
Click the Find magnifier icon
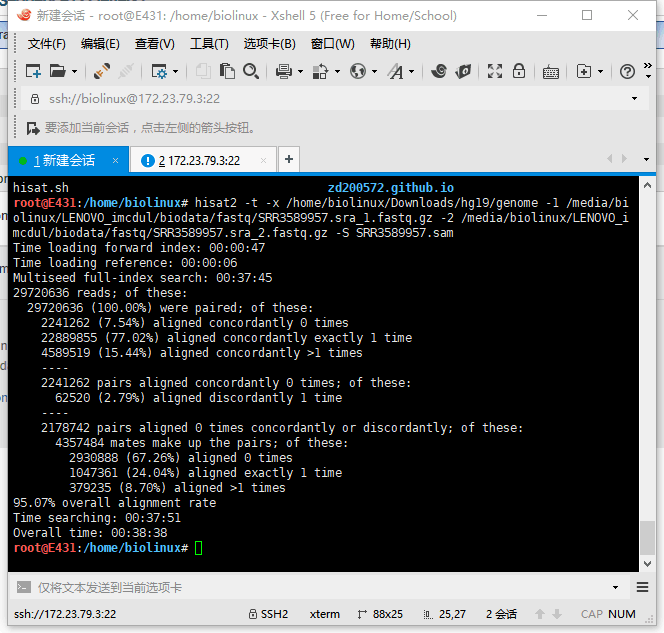tap(251, 71)
